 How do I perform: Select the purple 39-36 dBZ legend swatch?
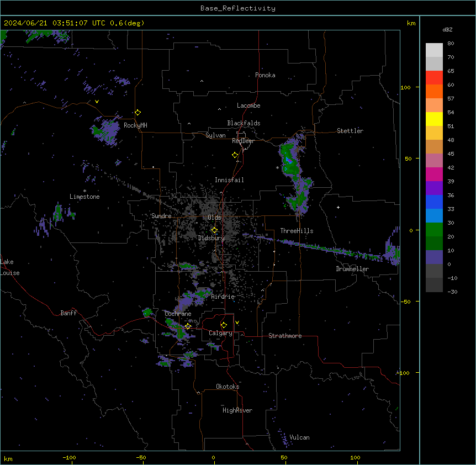(434, 188)
